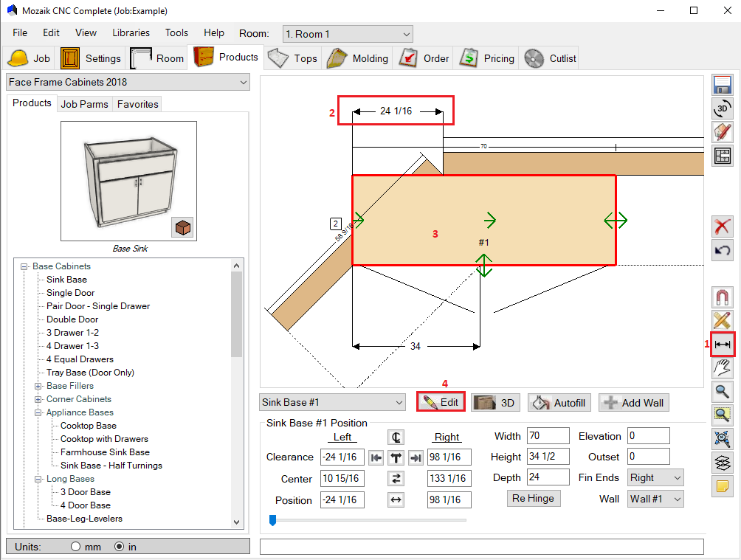
Task: Click the undo arrow icon
Action: tap(723, 250)
